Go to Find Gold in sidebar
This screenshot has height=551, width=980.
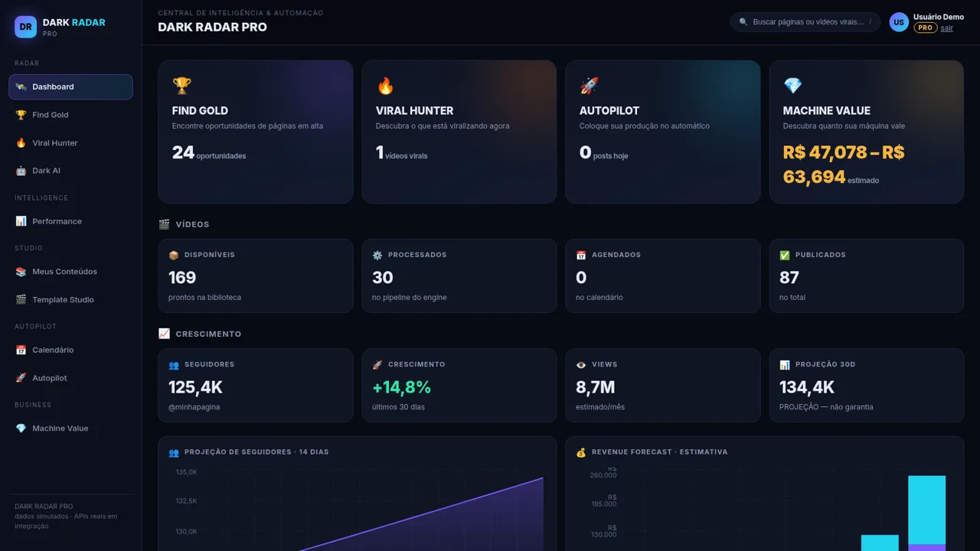tap(70, 115)
